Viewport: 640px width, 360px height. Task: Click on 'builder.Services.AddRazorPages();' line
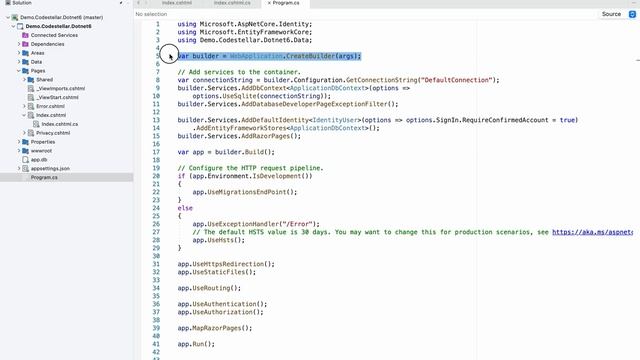(x=239, y=136)
